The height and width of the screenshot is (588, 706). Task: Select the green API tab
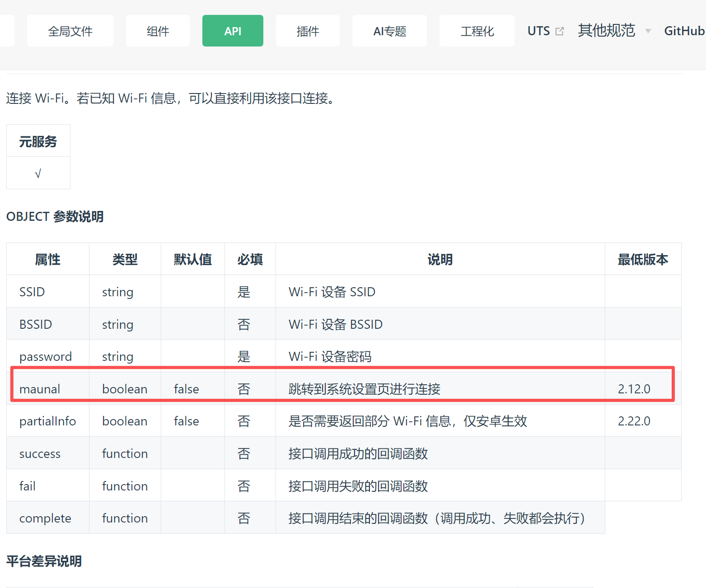tap(233, 31)
